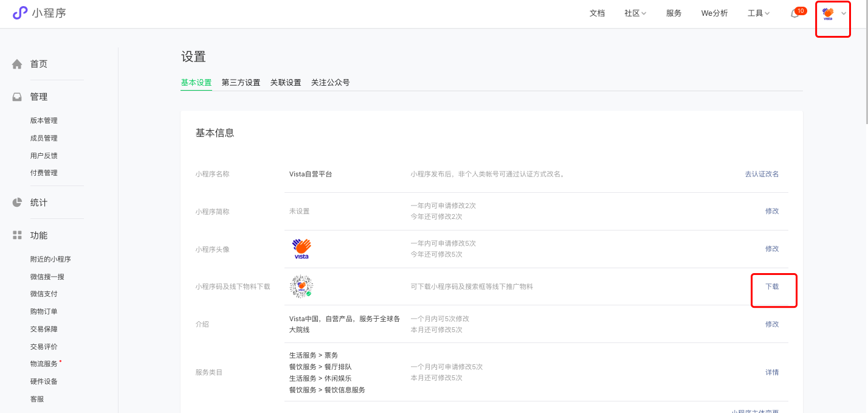Click the 未设置 short name value

tap(300, 211)
